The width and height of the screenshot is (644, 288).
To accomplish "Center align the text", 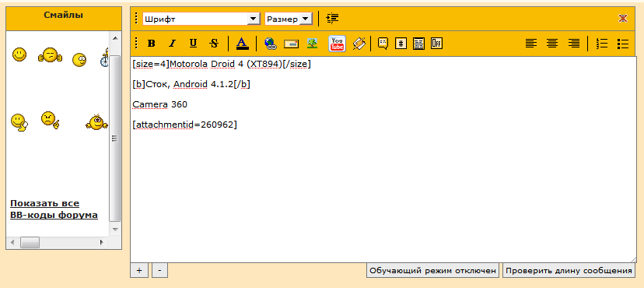I will click(x=552, y=43).
